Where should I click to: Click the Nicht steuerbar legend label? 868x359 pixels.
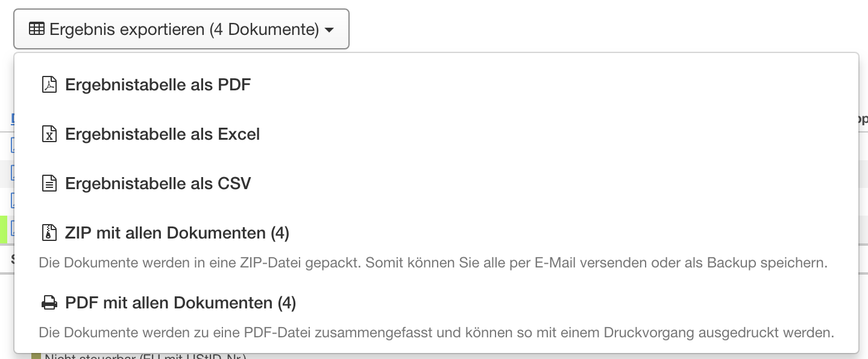pyautogui.click(x=145, y=357)
